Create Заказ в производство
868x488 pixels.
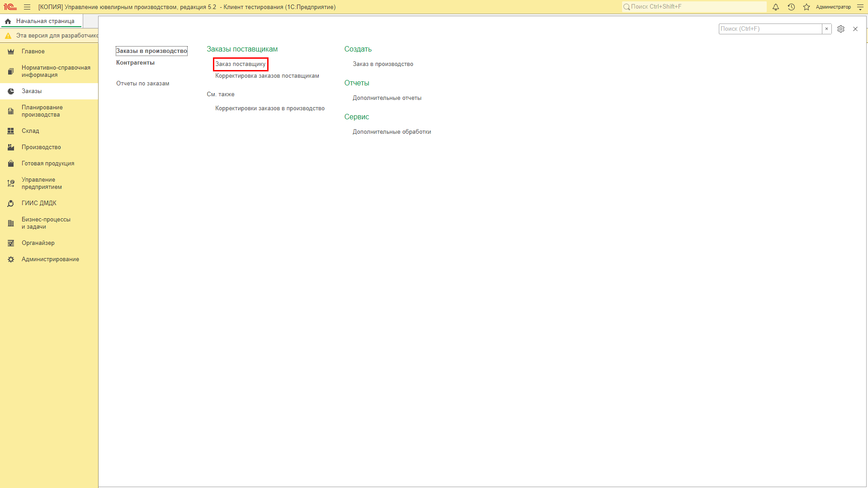click(383, 64)
